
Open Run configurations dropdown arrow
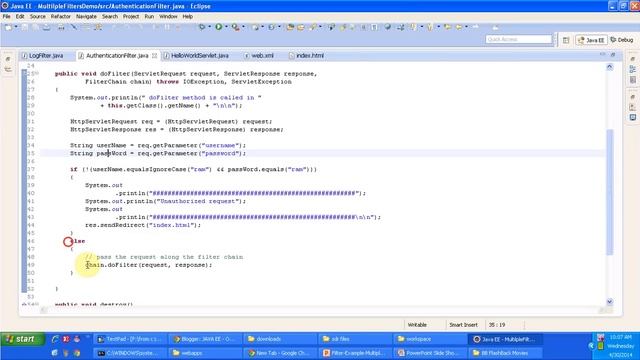(226, 27)
